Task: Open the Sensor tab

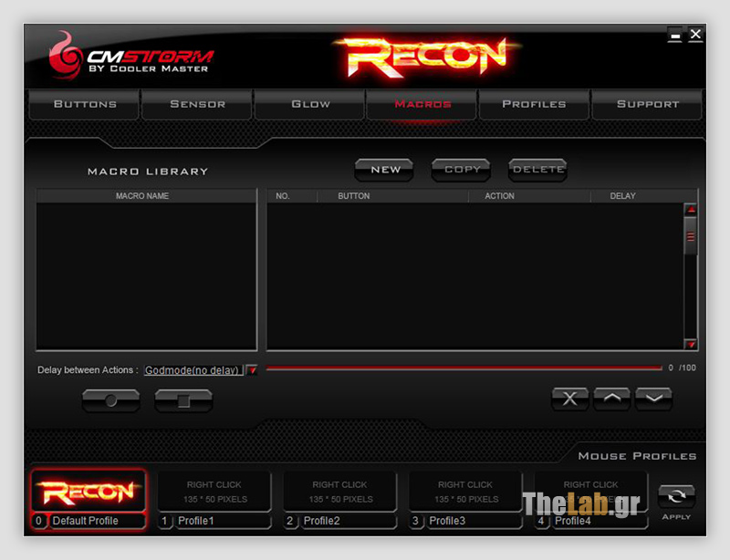Action: point(197,105)
